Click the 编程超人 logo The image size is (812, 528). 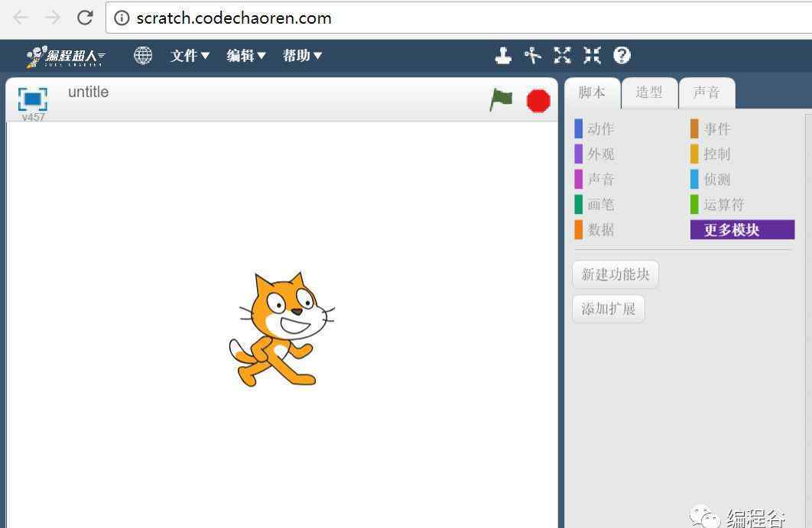click(x=67, y=56)
